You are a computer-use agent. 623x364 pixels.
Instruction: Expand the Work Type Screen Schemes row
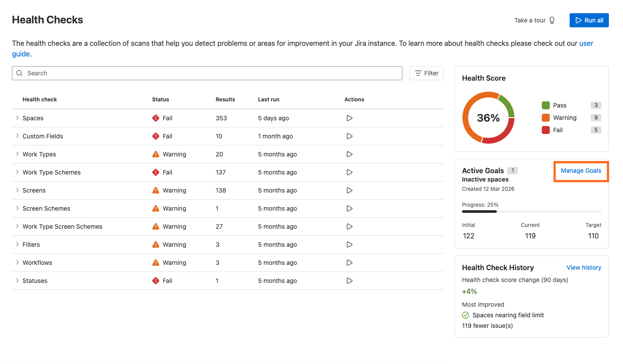coord(18,227)
